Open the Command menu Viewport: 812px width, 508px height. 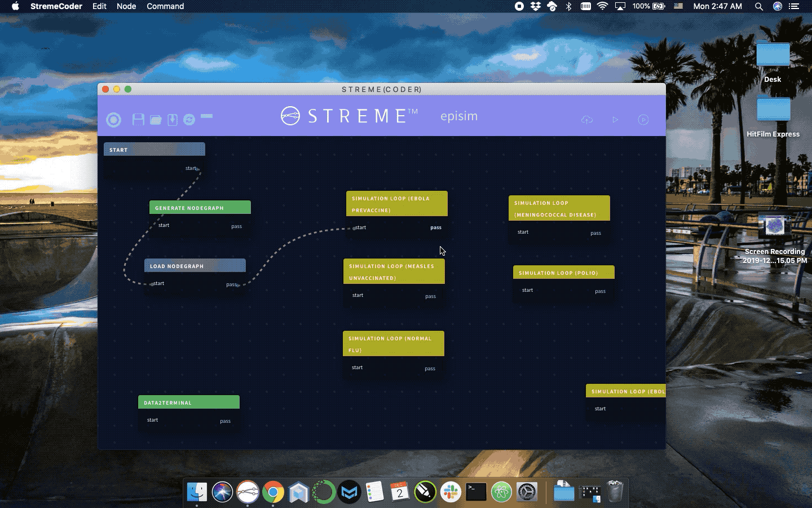pos(165,6)
